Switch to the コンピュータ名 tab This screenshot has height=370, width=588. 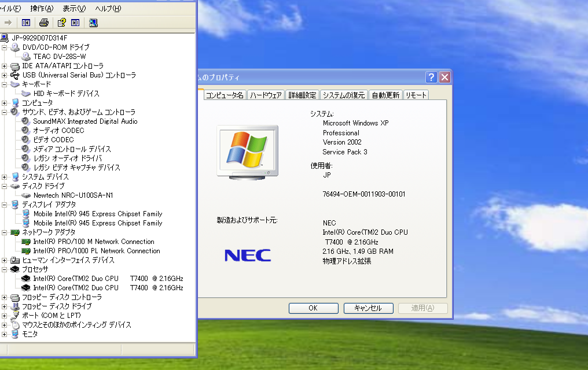(225, 95)
